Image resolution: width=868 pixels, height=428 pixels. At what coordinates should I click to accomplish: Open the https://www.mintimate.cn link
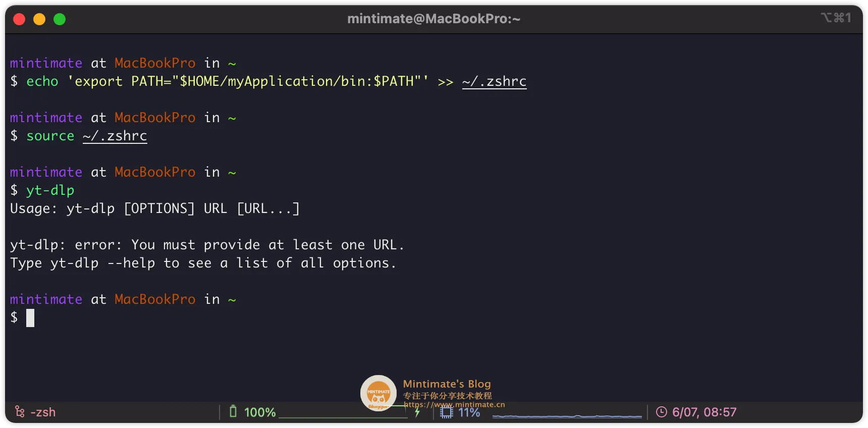click(x=454, y=404)
